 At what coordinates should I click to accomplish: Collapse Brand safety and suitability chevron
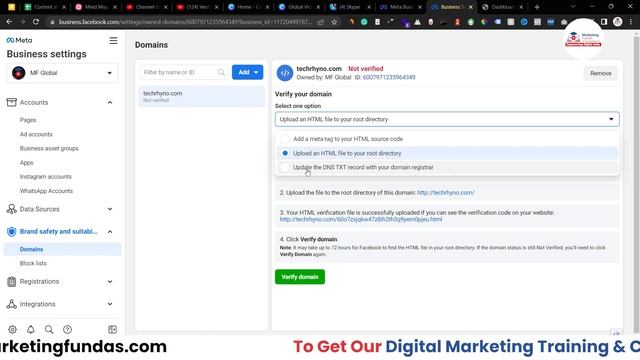click(x=110, y=231)
